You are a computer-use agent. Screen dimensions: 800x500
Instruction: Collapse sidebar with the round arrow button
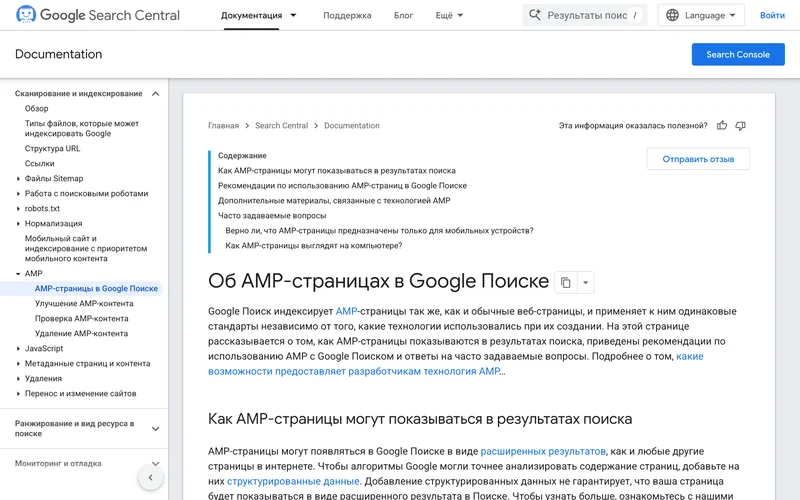(x=151, y=478)
